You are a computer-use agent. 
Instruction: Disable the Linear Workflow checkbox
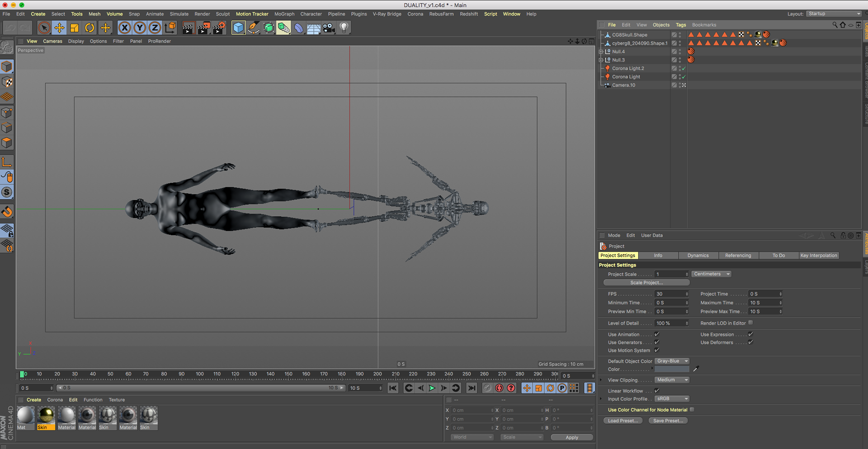pyautogui.click(x=657, y=391)
